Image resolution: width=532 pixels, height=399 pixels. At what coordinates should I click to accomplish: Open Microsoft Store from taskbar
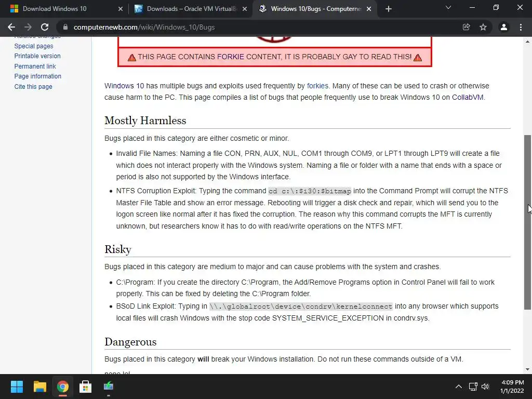[86, 387]
